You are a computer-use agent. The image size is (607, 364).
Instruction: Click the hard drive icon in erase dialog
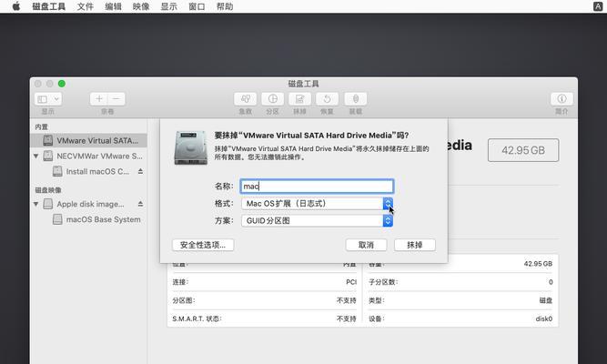pyautogui.click(x=191, y=147)
